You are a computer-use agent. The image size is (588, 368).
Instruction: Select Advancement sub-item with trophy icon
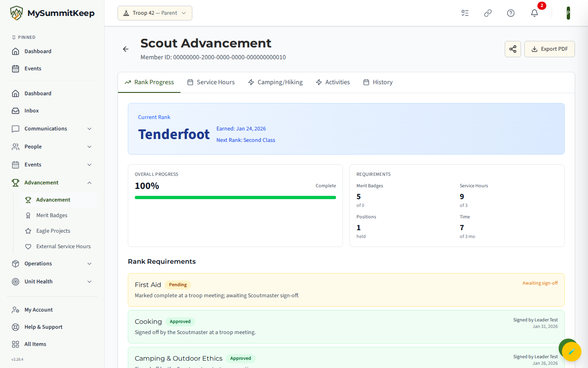(59, 200)
